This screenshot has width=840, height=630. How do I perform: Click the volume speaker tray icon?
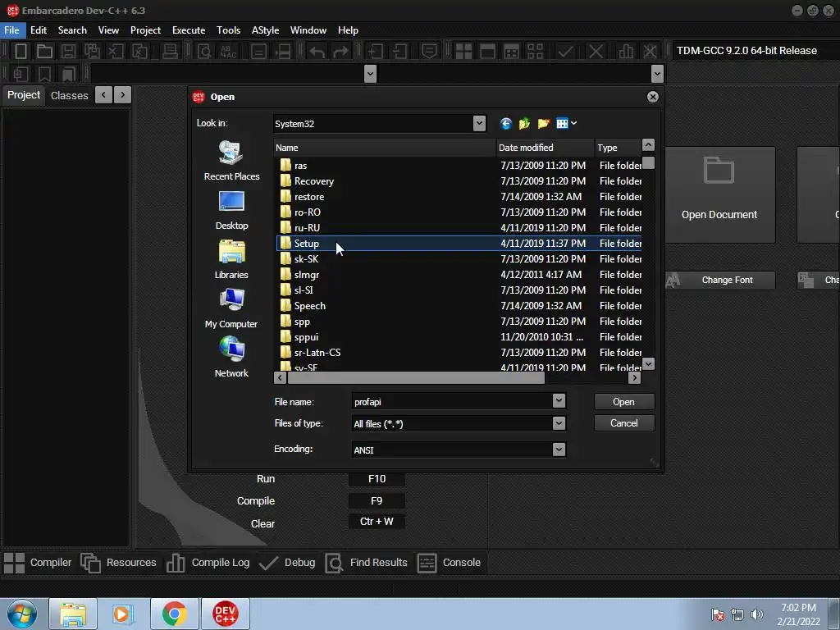tap(756, 614)
